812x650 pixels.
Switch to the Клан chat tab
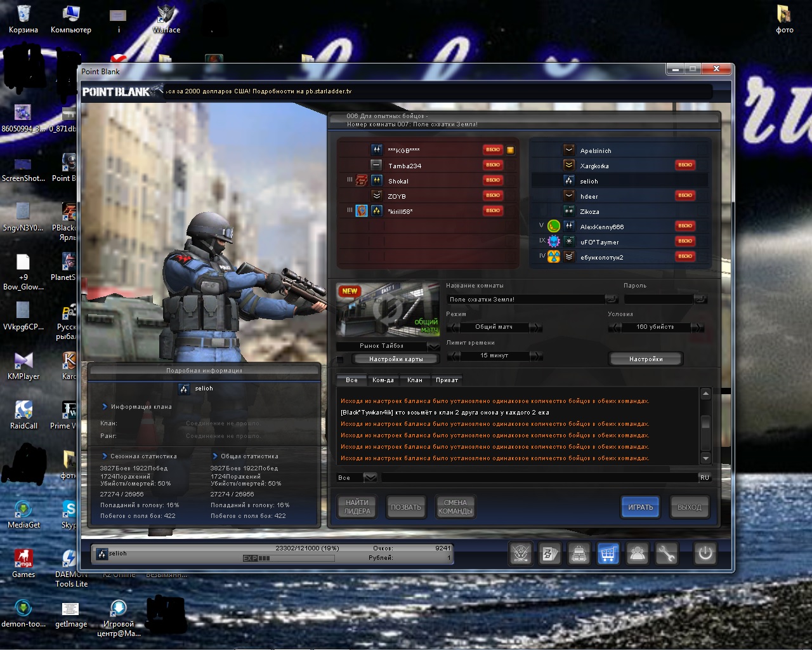pyautogui.click(x=415, y=380)
